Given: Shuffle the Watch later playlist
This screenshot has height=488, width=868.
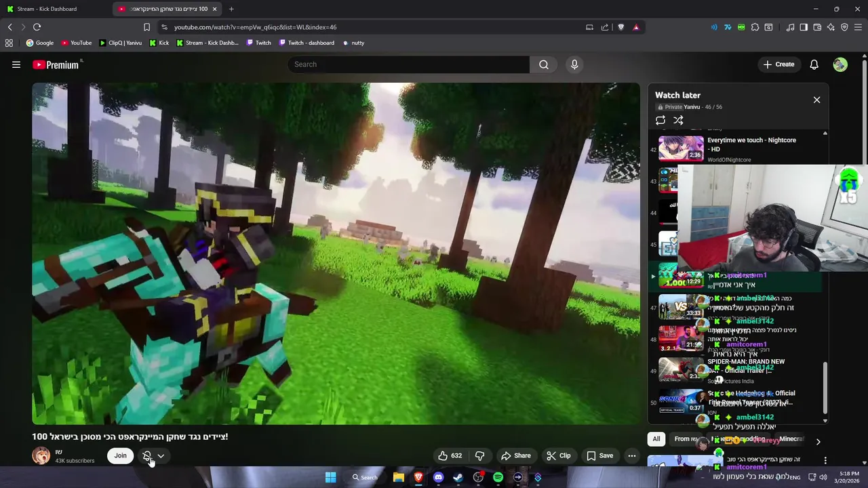Looking at the screenshot, I should click(x=678, y=120).
